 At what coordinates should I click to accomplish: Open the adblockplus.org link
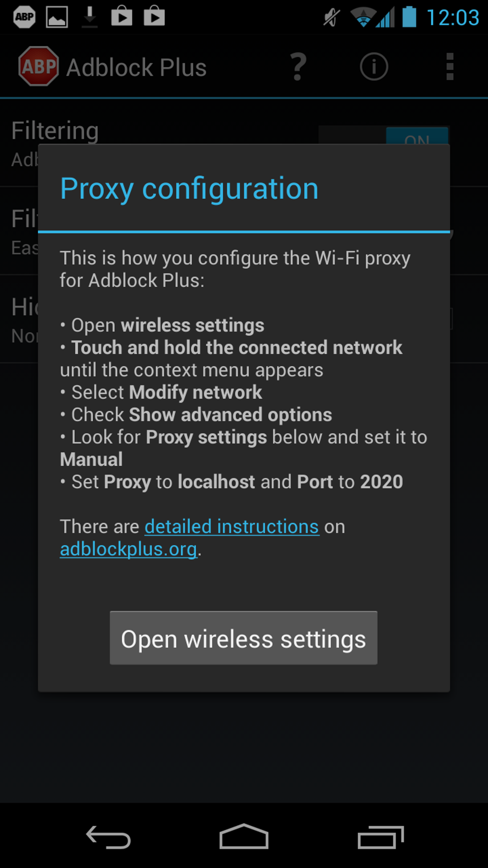coord(129,549)
